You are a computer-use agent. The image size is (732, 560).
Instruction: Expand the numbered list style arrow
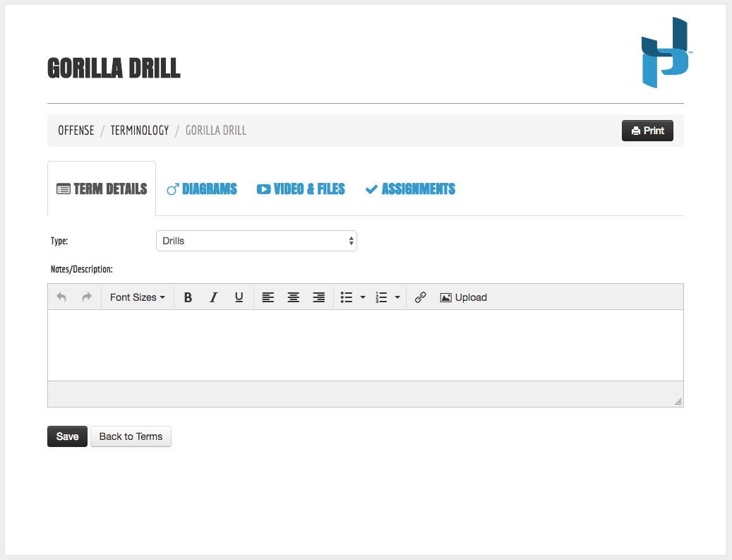[x=397, y=297]
